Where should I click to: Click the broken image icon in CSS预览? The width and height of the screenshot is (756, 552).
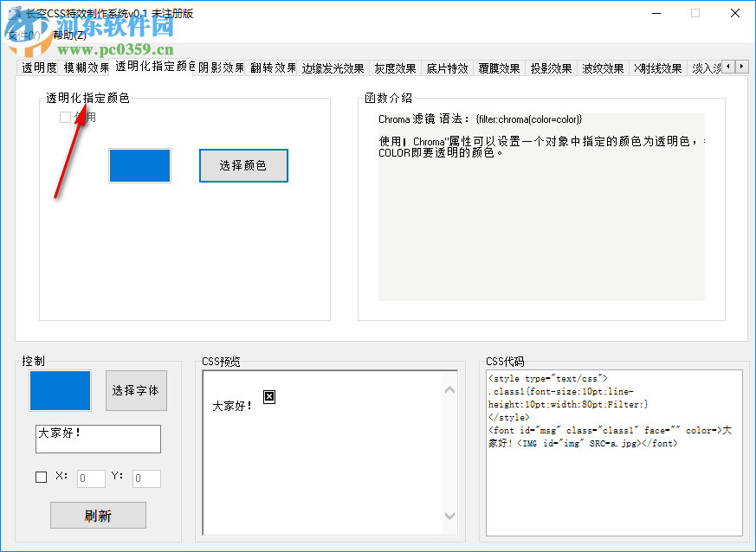(x=268, y=397)
